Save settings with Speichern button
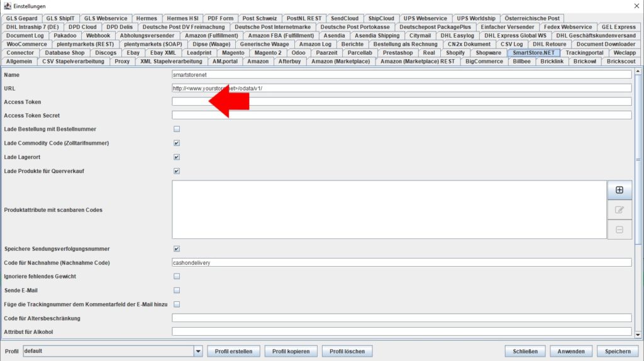Viewport: 644px width, 361px height. pyautogui.click(x=618, y=351)
